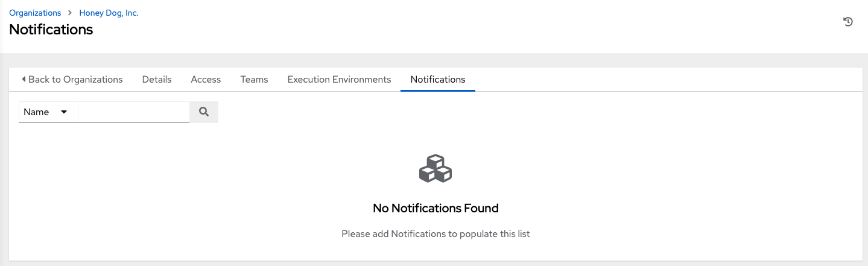Focus the notification search text field

pyautogui.click(x=133, y=112)
